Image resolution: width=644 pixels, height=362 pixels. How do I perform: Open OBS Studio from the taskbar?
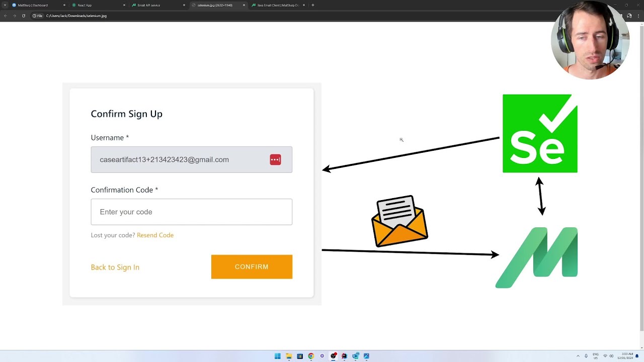click(333, 356)
